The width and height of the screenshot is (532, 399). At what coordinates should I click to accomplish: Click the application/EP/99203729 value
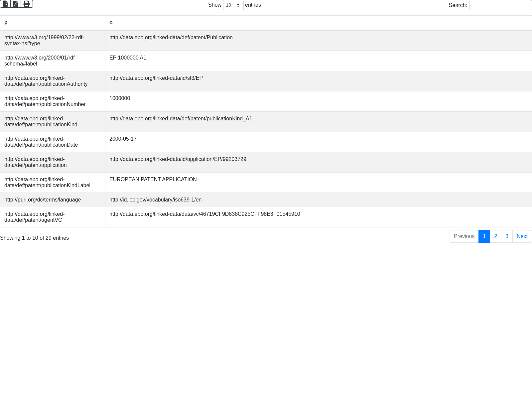[178, 159]
